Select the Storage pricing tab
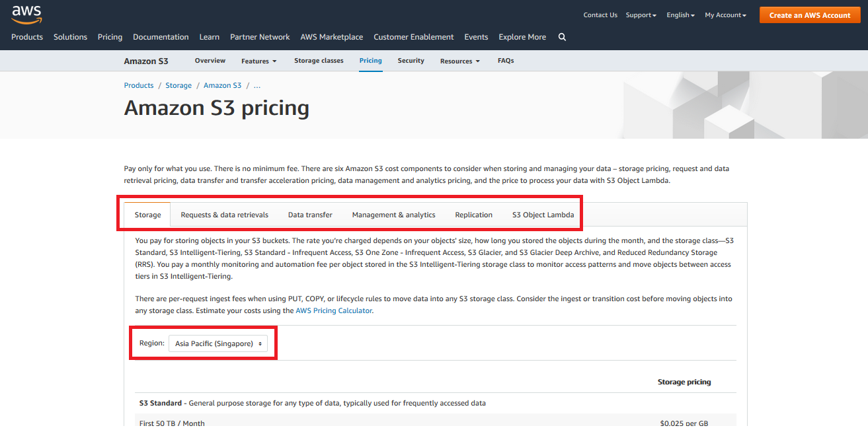The height and width of the screenshot is (428, 868). tap(148, 215)
